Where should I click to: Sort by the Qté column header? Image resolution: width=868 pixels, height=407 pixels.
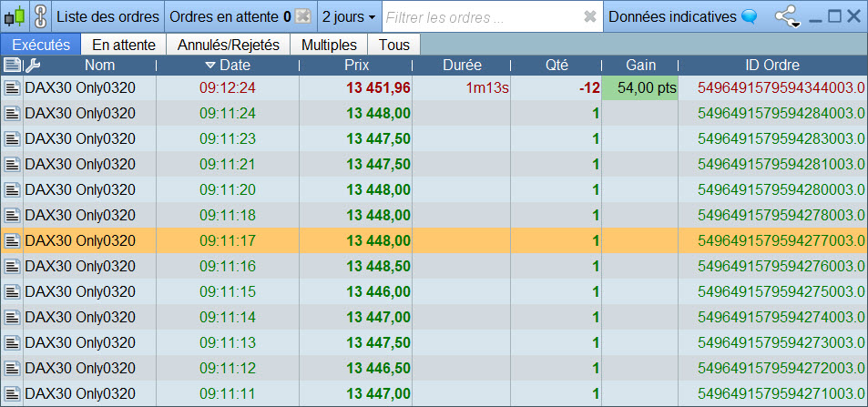coord(557,66)
